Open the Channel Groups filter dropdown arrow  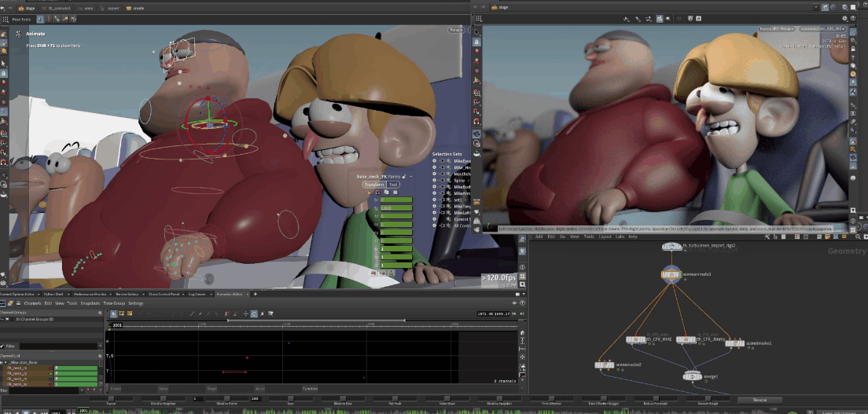100,346
